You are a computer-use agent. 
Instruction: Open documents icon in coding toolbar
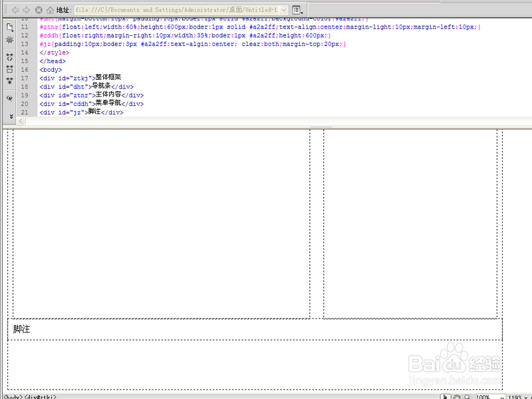10,27
